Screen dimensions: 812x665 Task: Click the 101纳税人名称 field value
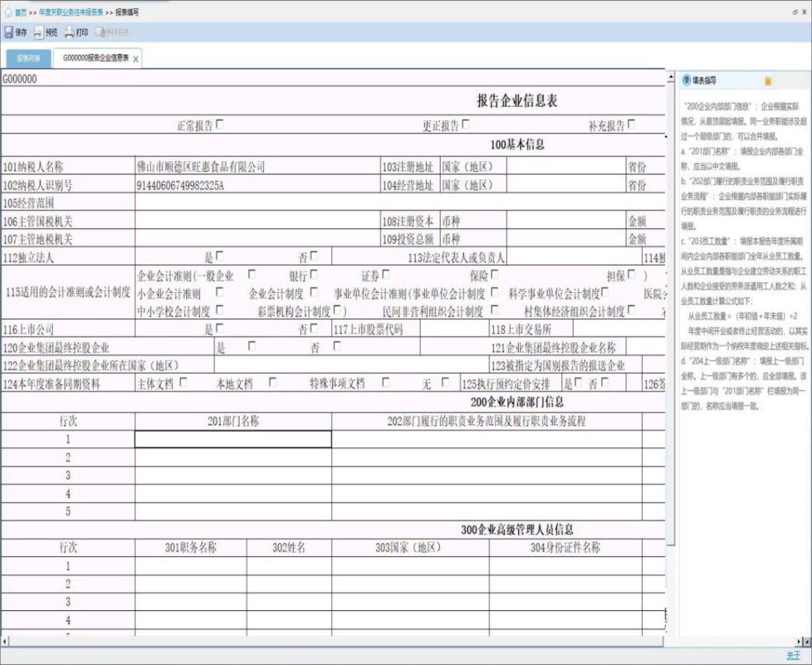tap(257, 166)
